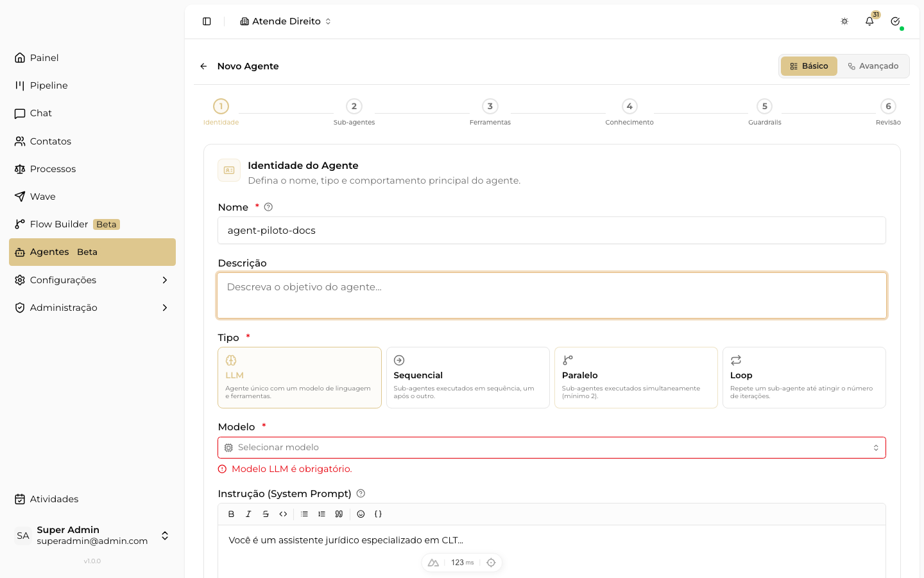Click help icon next to Nome label
Image resolution: width=924 pixels, height=578 pixels.
[x=268, y=207]
